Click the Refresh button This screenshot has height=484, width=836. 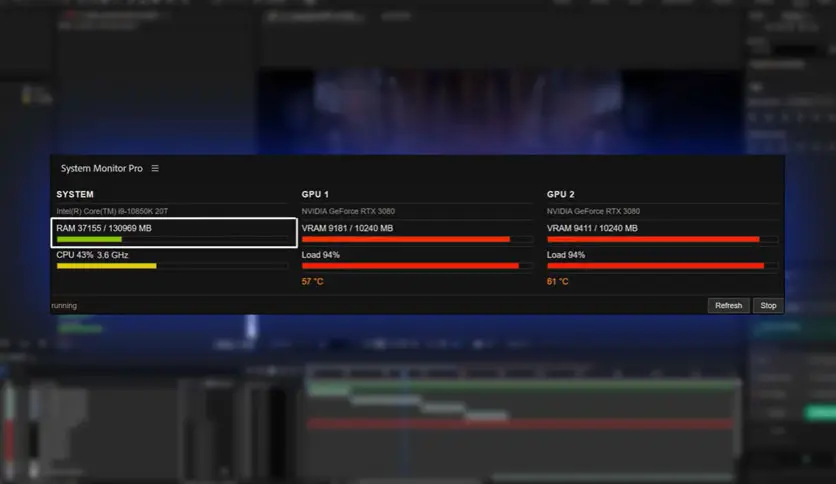coord(728,305)
